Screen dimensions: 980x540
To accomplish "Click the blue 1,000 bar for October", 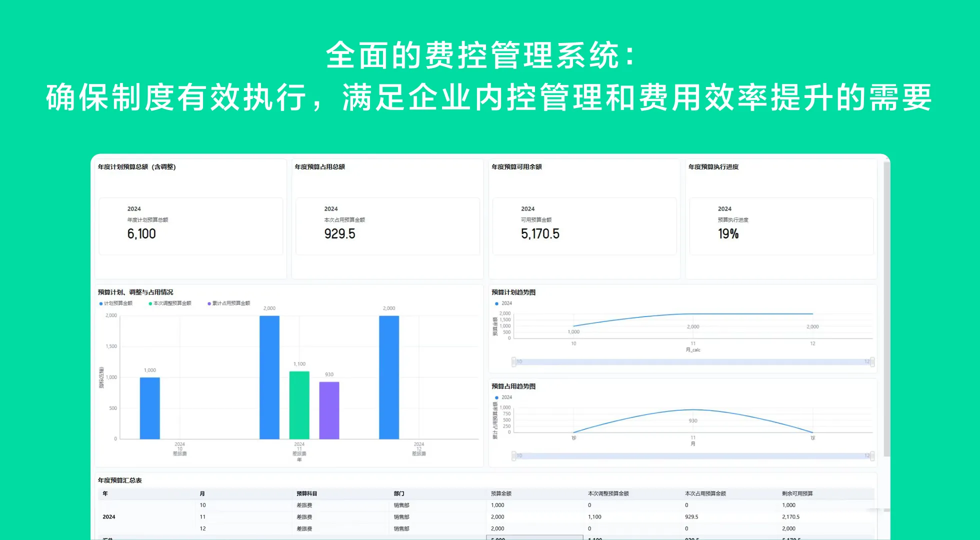I will (149, 408).
